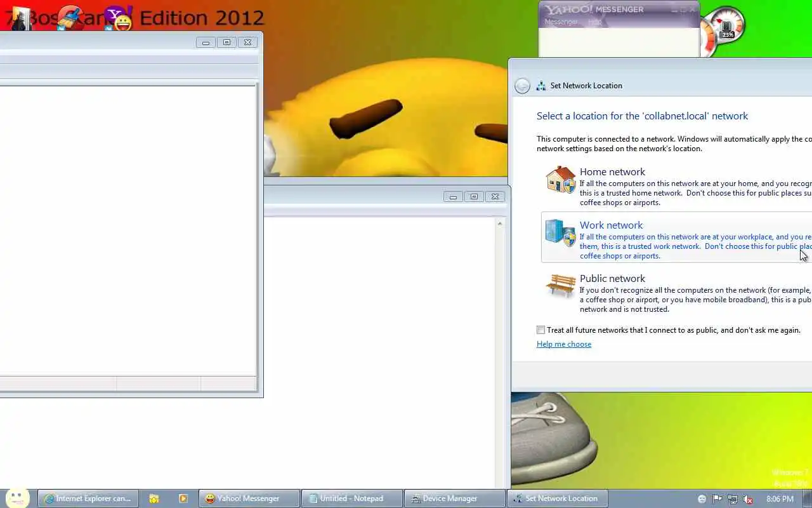The width and height of the screenshot is (812, 508).
Task: Open the Messenger menu in Yahoo! Messenger
Action: [561, 22]
